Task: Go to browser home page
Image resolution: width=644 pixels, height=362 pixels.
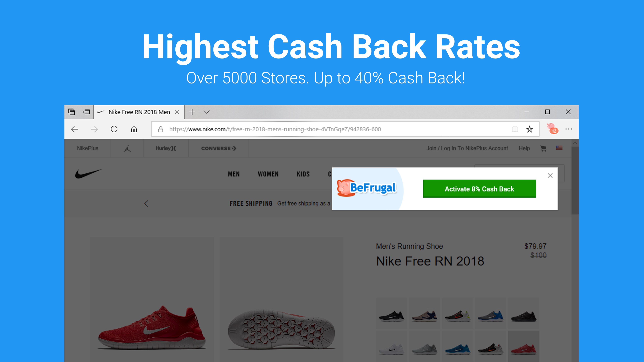Action: point(134,129)
